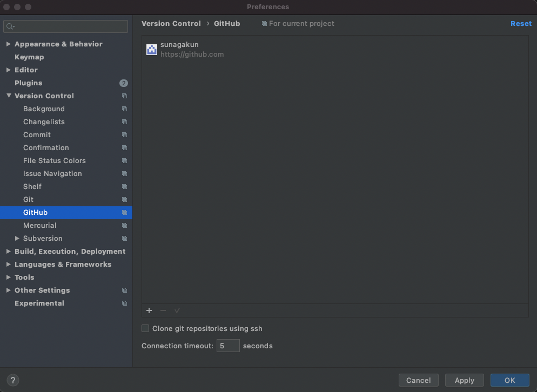
Task: Add a new GitHub account with the plus icon
Action: (149, 310)
